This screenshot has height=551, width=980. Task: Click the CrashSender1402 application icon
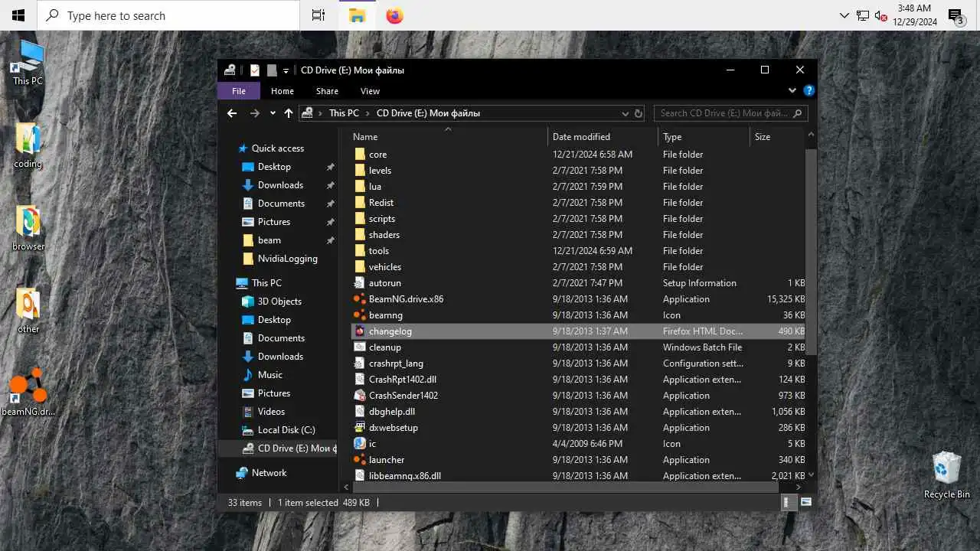click(360, 396)
